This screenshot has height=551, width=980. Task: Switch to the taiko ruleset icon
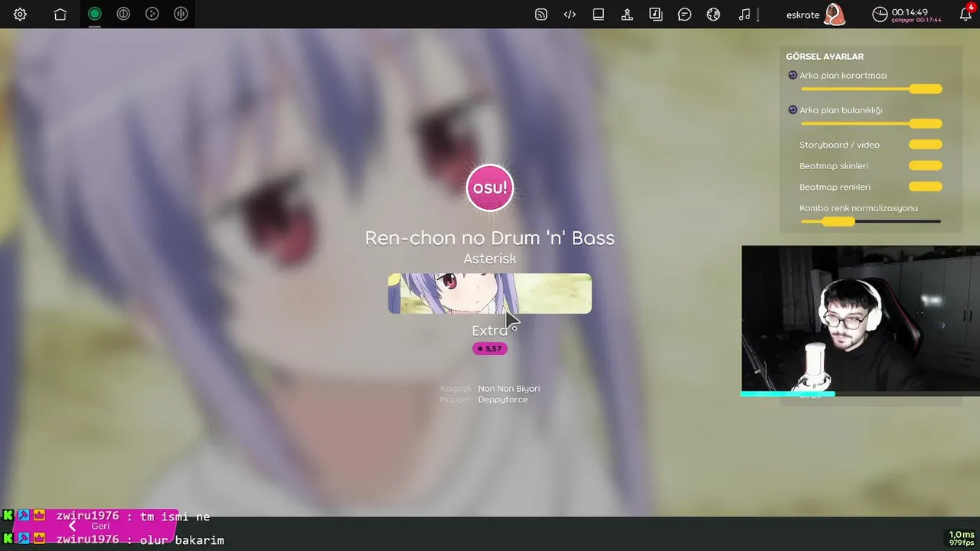(x=123, y=14)
